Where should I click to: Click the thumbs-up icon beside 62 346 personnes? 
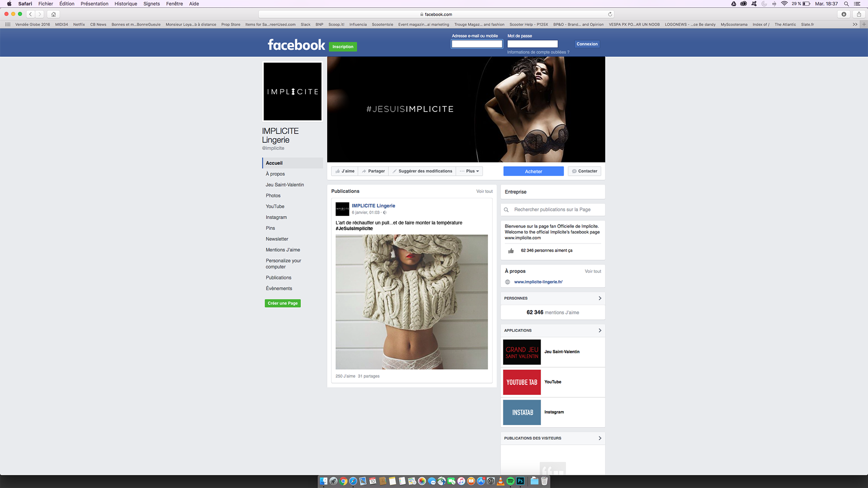(x=511, y=251)
